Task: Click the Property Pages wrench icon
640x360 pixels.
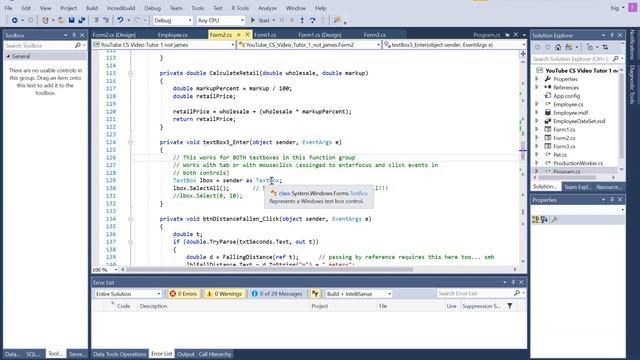Action: pyautogui.click(x=555, y=220)
